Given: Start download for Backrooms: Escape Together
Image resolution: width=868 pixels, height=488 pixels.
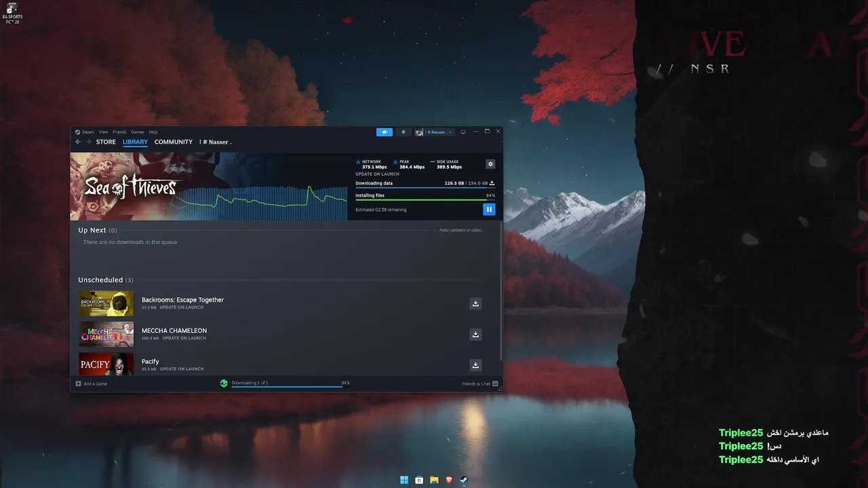Looking at the screenshot, I should [x=475, y=304].
